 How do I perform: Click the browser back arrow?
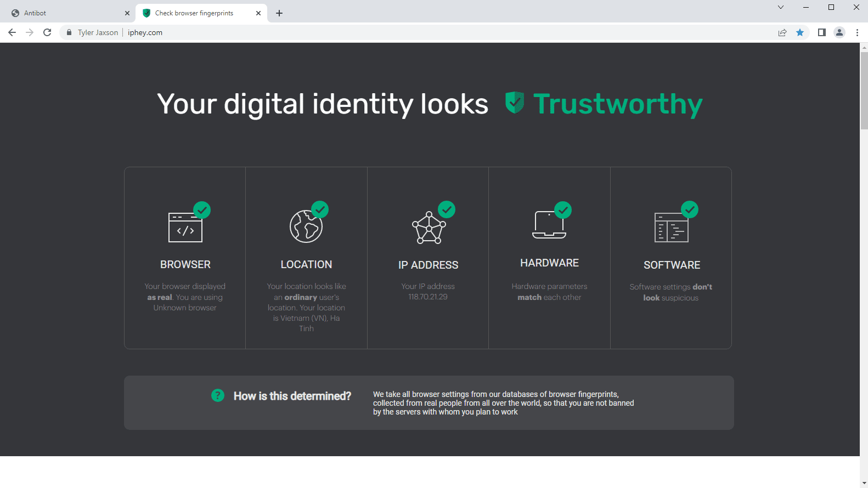[x=12, y=32]
